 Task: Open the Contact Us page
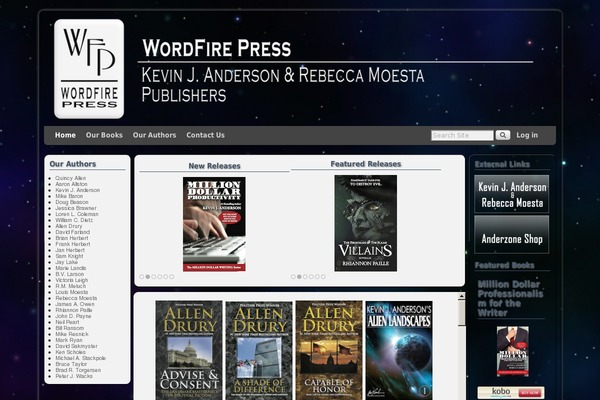point(205,135)
